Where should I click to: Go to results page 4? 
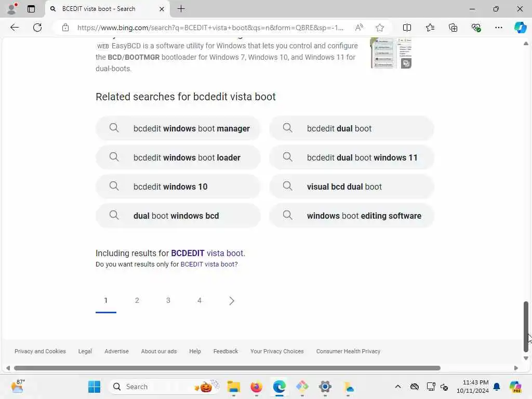tap(199, 301)
